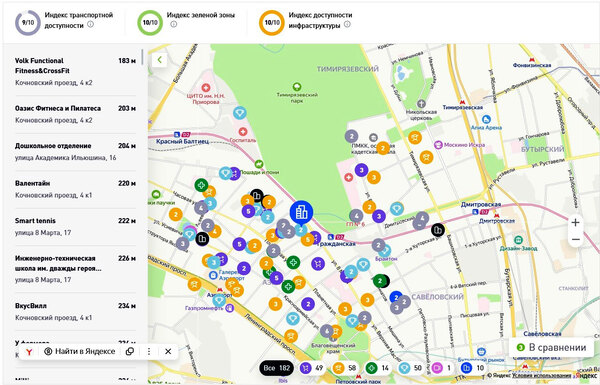Click the Савёловская metro label
The width and height of the screenshot is (600, 385).
542,334
